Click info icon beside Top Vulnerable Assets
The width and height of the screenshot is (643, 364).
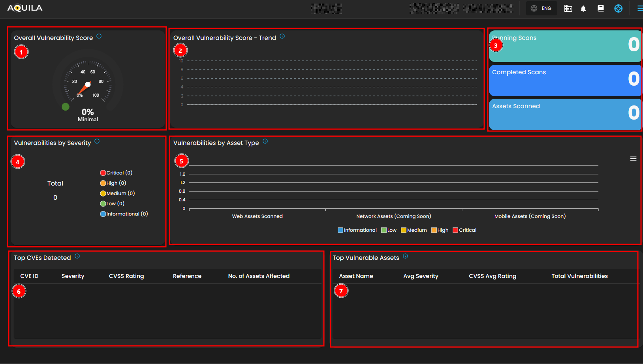click(x=406, y=256)
